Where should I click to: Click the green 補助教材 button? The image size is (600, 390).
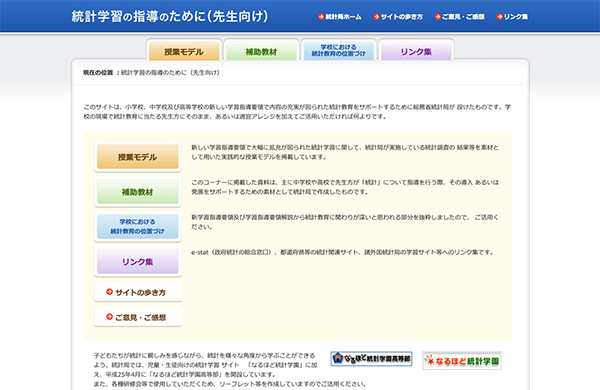point(138,192)
